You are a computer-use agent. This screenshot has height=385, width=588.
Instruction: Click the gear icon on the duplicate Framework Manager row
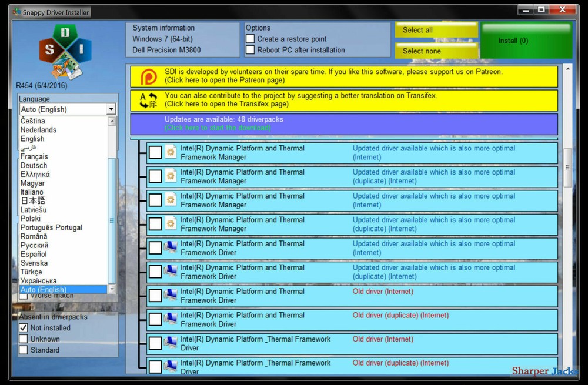(169, 176)
